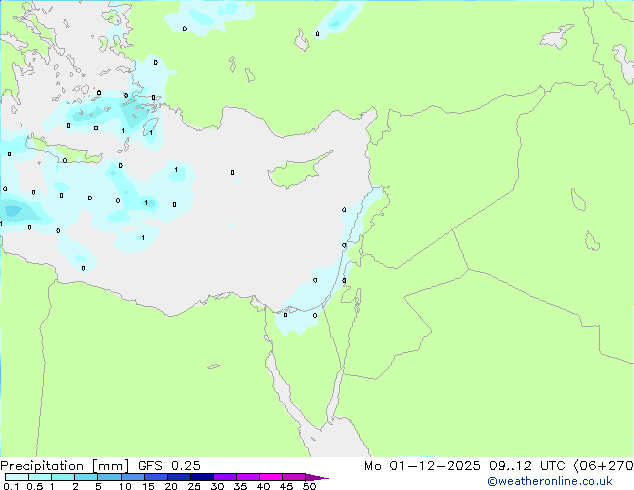
Task: Pick the 35–40 mm violet legend swatch
Action: click(x=248, y=477)
